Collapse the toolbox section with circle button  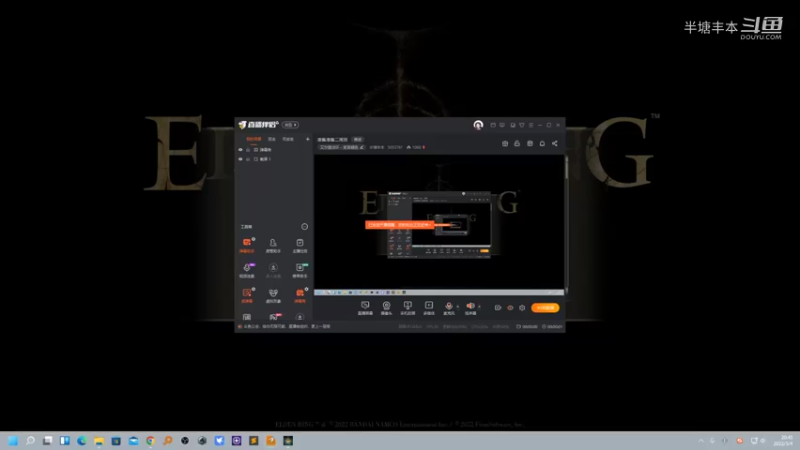(x=305, y=227)
